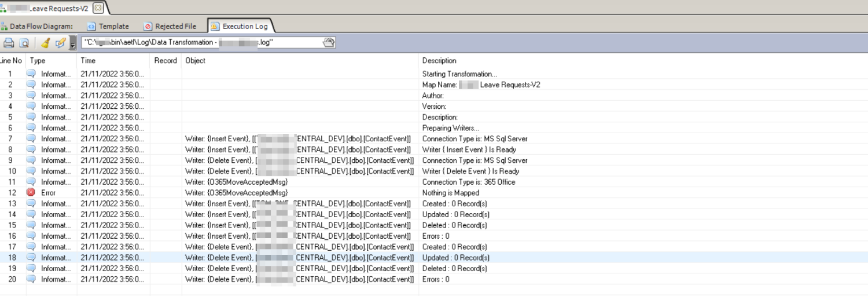Image resolution: width=868 pixels, height=296 pixels.
Task: Select the Execution Log tab
Action: (240, 26)
